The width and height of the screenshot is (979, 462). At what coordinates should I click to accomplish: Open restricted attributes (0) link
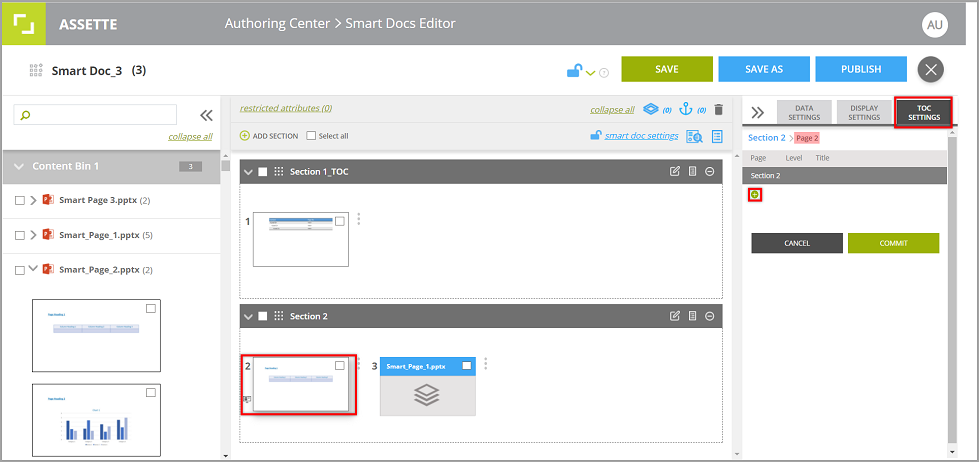286,108
